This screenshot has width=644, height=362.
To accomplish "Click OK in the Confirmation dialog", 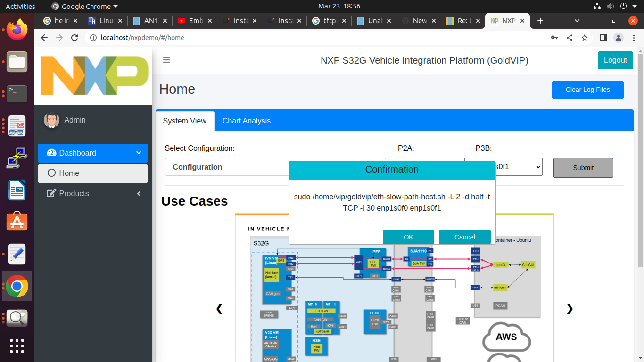I will point(408,237).
